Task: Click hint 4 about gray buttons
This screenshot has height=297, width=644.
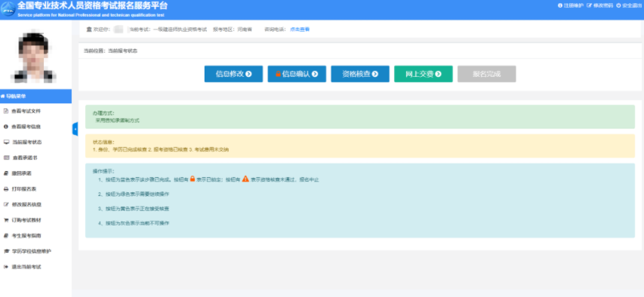Action: click(133, 223)
